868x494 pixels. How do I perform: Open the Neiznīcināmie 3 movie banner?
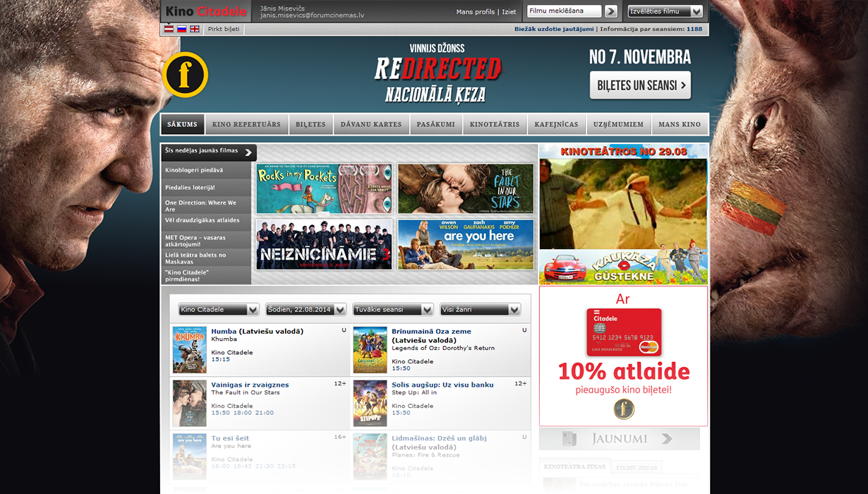click(324, 244)
